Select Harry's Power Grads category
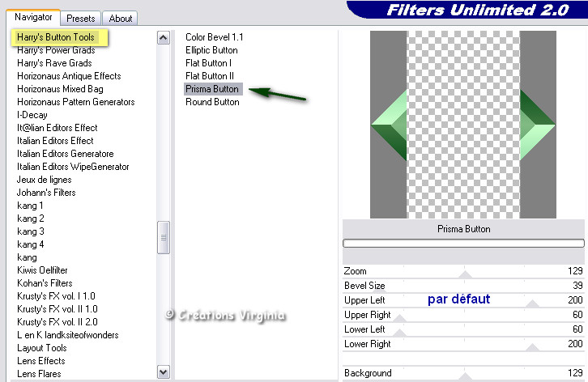The height and width of the screenshot is (382, 588). click(x=56, y=50)
